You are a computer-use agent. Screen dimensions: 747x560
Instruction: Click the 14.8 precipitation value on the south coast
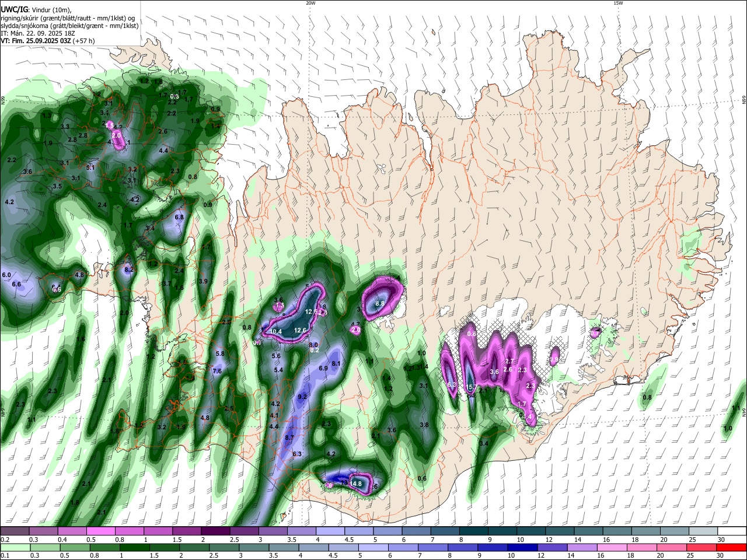point(356,484)
